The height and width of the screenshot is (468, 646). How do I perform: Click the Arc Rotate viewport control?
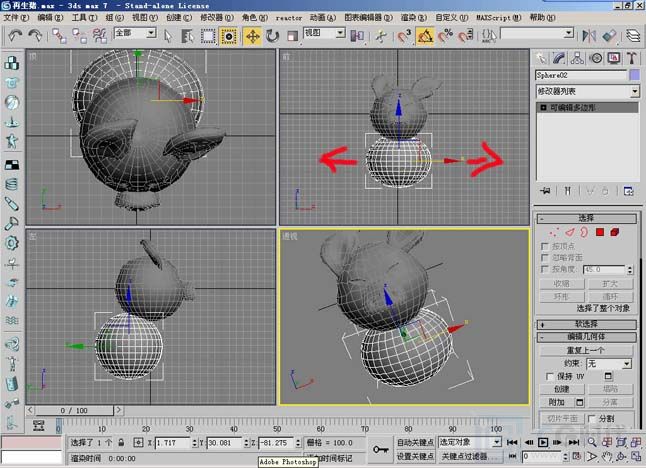pyautogui.click(x=622, y=456)
